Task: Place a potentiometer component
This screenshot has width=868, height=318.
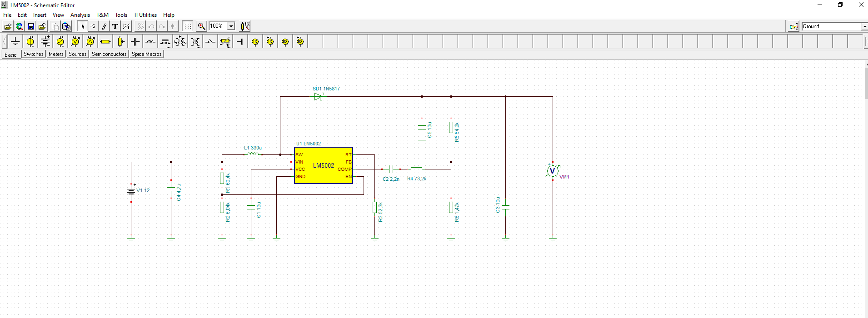Action: (x=120, y=42)
